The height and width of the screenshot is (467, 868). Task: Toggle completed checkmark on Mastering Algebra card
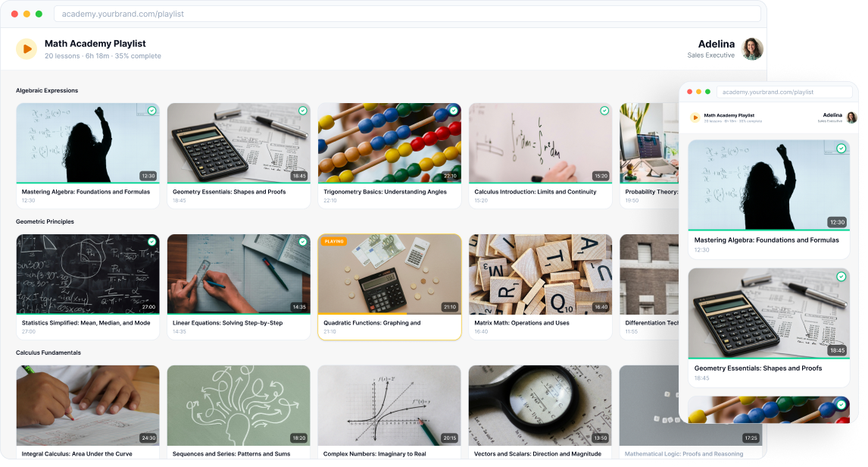coord(151,111)
